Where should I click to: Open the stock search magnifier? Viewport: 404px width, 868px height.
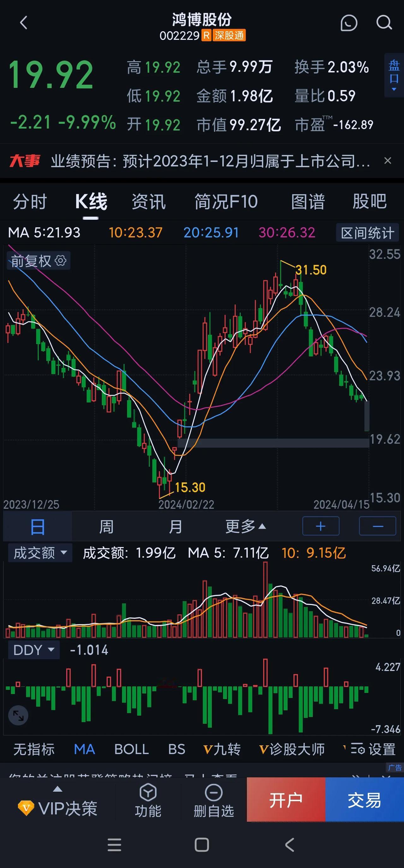(384, 23)
